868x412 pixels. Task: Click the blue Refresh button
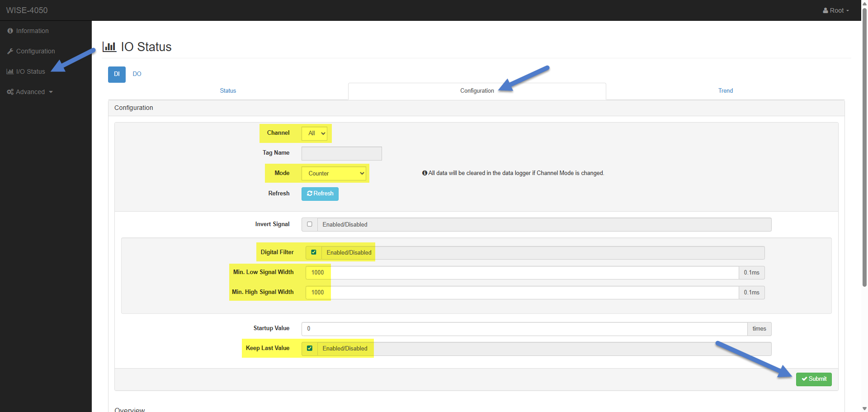click(320, 194)
